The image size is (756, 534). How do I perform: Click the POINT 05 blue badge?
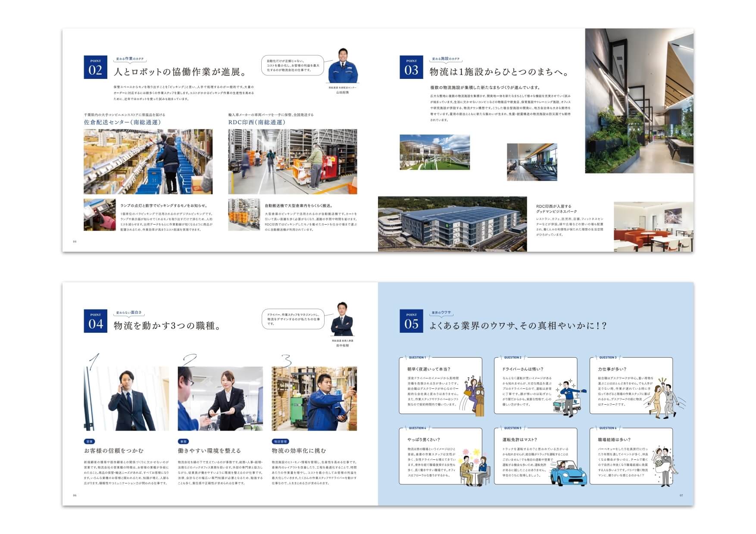pos(411,321)
